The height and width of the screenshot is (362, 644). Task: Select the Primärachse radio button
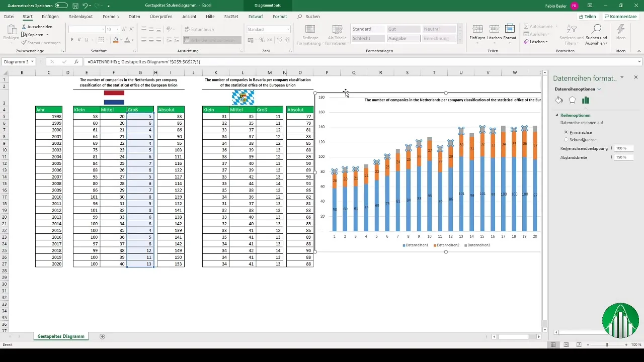tap(566, 132)
